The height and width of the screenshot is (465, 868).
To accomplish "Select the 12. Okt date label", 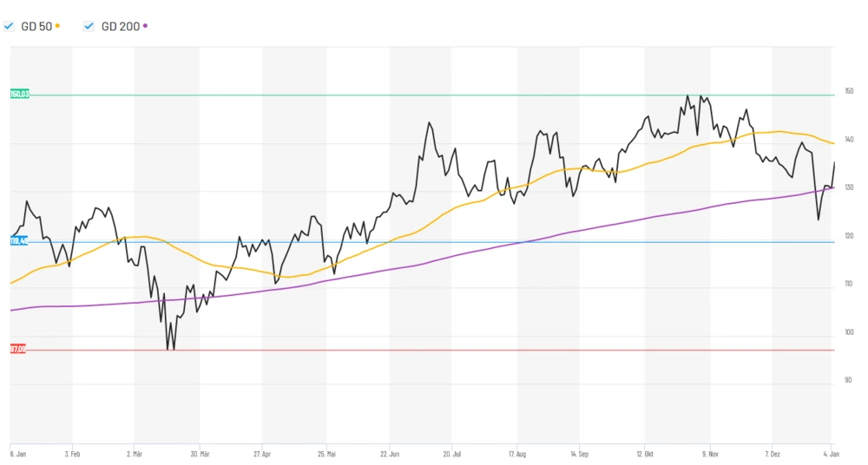I will (645, 454).
